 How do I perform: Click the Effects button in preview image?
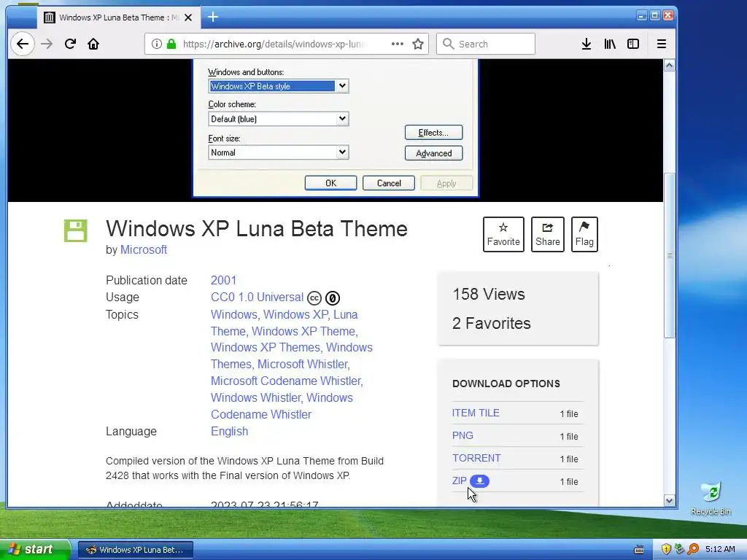click(433, 133)
